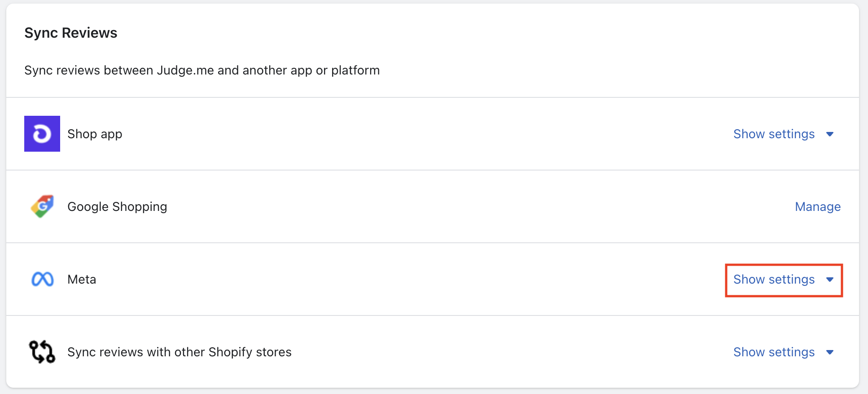
Task: Open Show settings for Meta
Action: [774, 280]
